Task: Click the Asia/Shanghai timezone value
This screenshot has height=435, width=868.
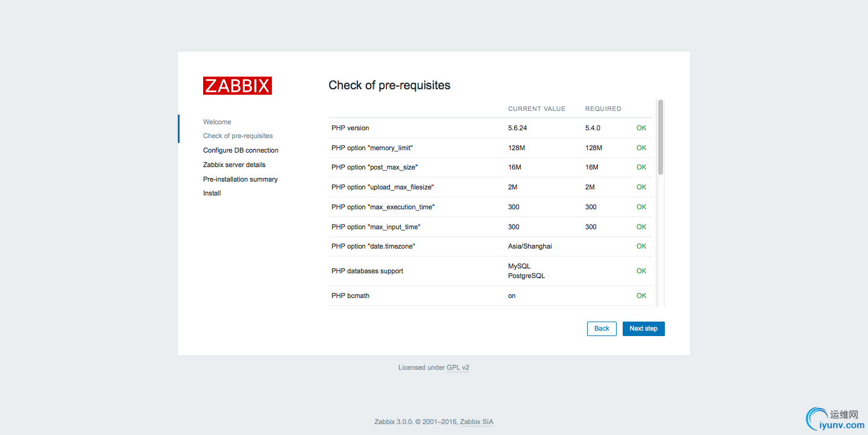Action: tap(530, 246)
